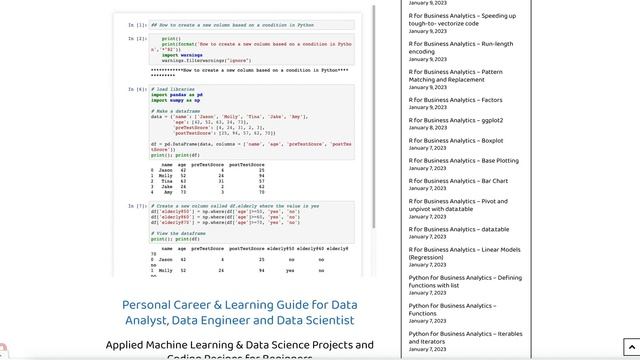Open R for Business Analytics ggplot2 link
Screen dimensions: 640x360
[x=456, y=120]
